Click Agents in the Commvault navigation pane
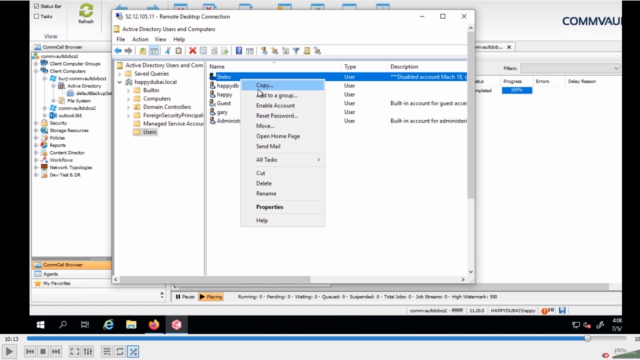This screenshot has height=360, width=640. point(71,274)
